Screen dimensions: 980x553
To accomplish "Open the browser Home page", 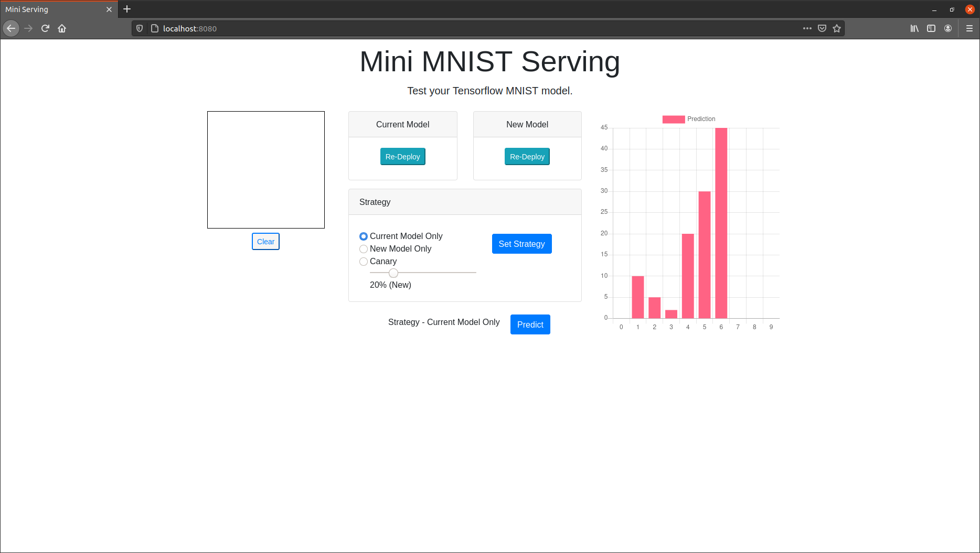I will click(x=62, y=28).
